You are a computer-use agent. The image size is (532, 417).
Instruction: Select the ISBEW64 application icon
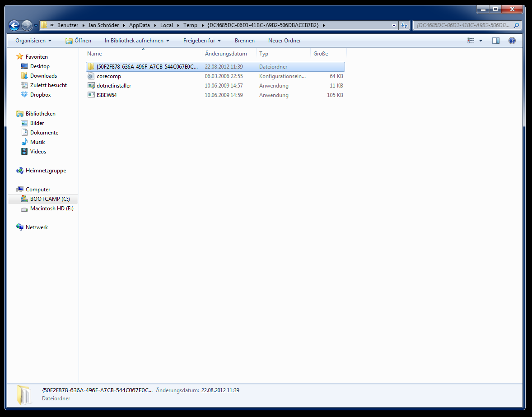click(91, 95)
